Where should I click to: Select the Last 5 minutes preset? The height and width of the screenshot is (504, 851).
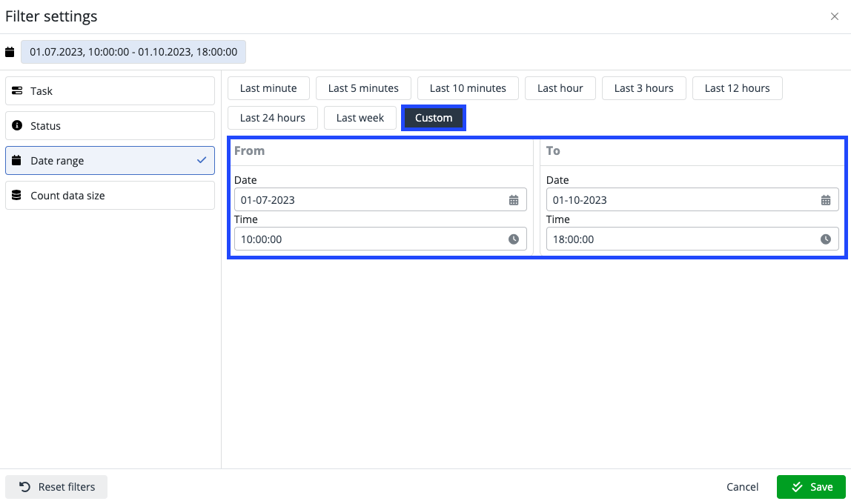(363, 88)
